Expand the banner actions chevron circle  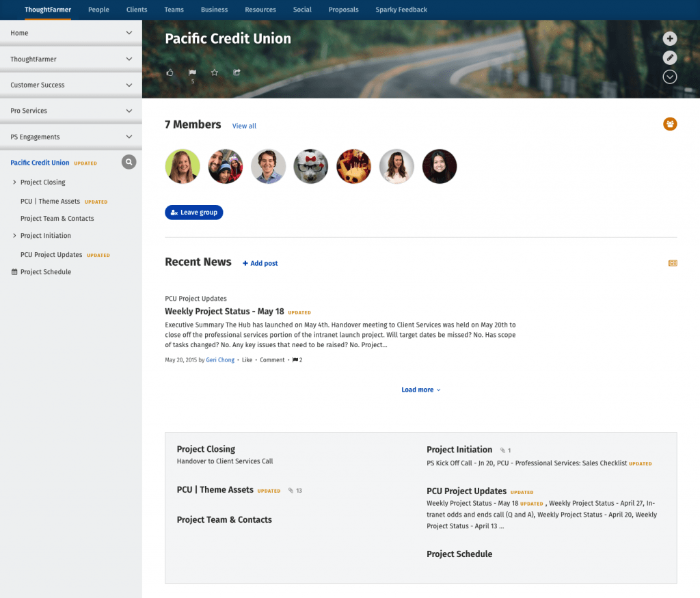[669, 77]
